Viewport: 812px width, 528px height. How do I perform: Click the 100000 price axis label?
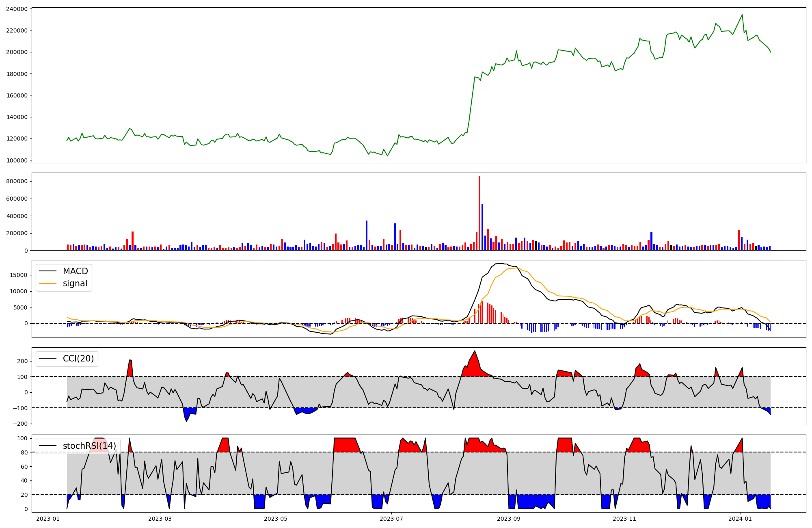(17, 160)
